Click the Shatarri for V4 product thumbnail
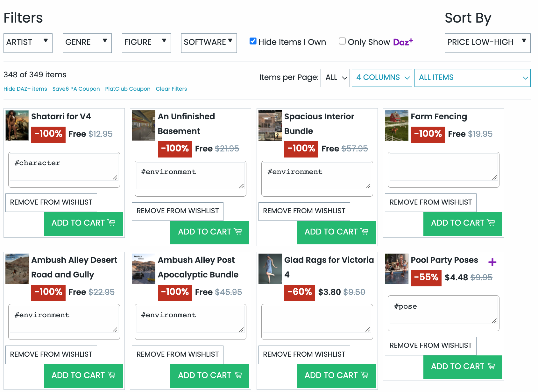Image resolution: width=538 pixels, height=392 pixels. [17, 125]
